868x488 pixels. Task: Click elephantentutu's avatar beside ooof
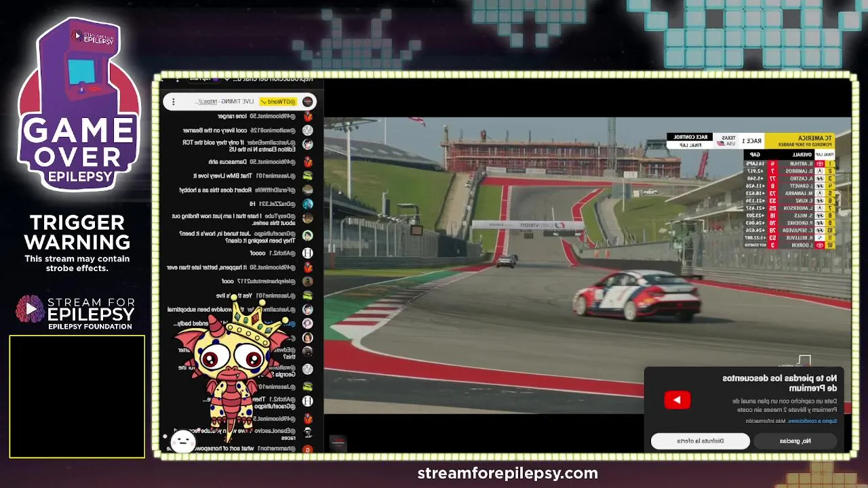pyautogui.click(x=307, y=281)
